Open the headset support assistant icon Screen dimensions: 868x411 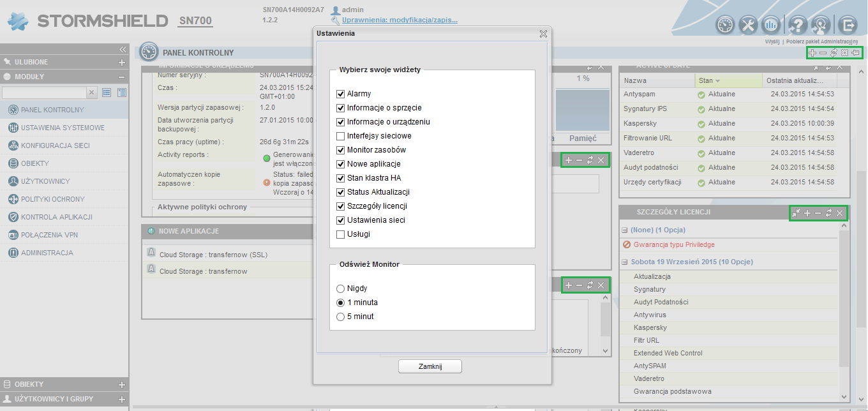coord(822,26)
